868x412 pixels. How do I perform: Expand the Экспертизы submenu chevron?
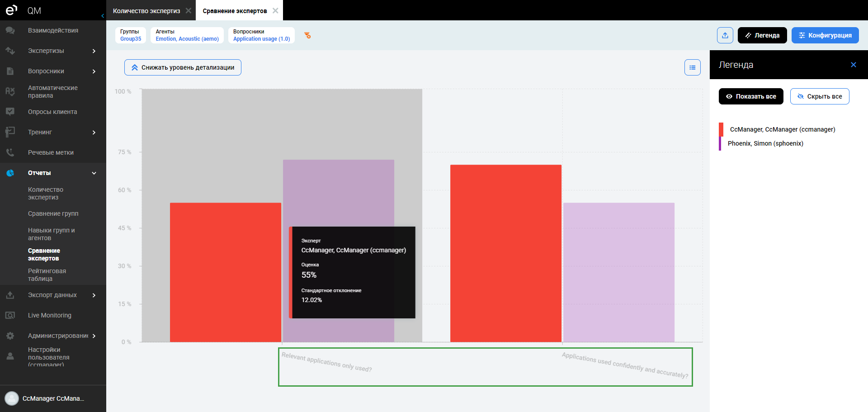94,51
